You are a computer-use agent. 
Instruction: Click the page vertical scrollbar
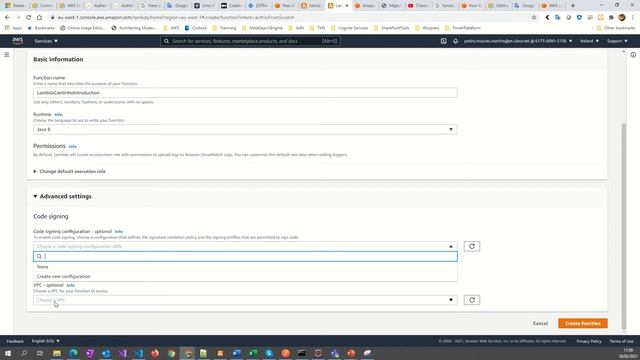click(x=623, y=226)
